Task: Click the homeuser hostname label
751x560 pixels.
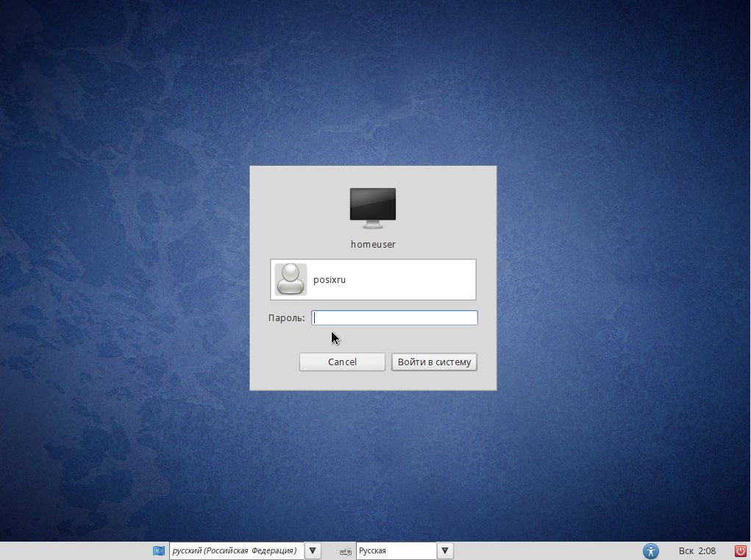Action: [373, 244]
